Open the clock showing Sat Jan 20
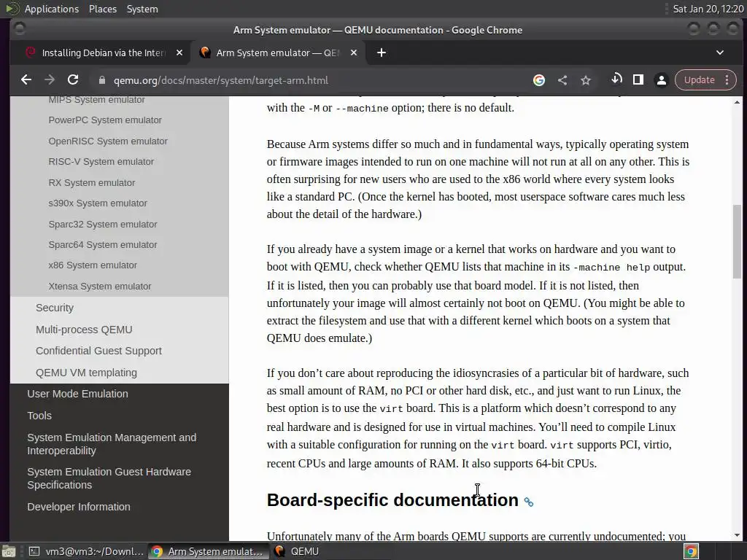This screenshot has width=747, height=560. [x=708, y=9]
